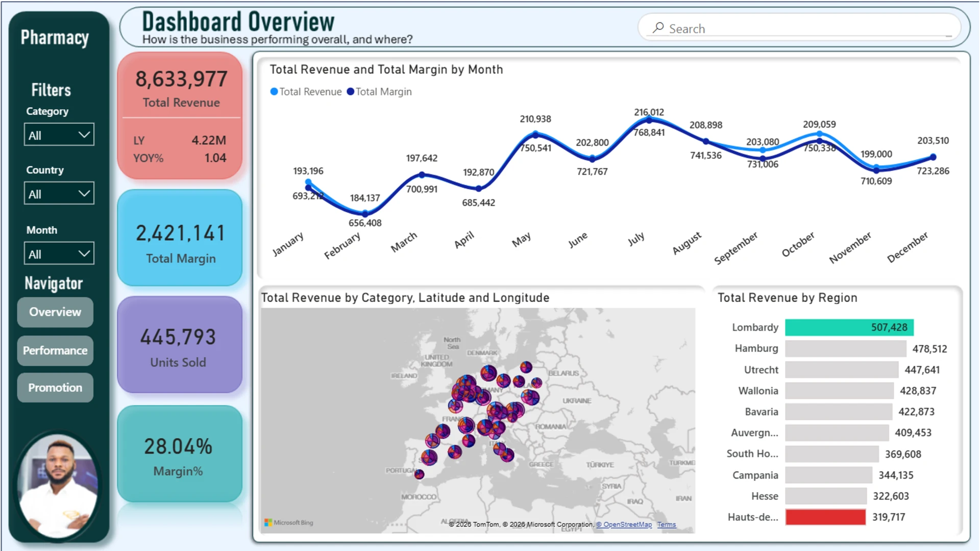The height and width of the screenshot is (551, 980).
Task: Select the green Lombardy revenue bar
Action: (849, 328)
